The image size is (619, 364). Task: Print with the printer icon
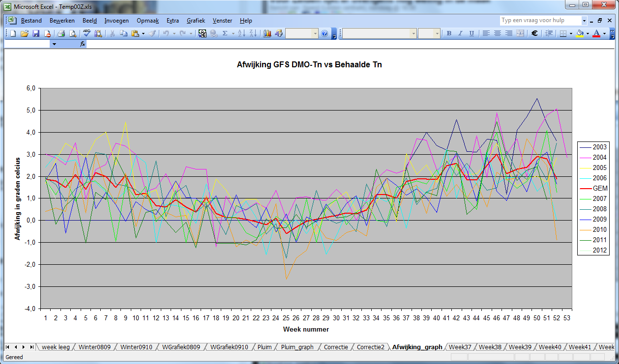coord(61,33)
